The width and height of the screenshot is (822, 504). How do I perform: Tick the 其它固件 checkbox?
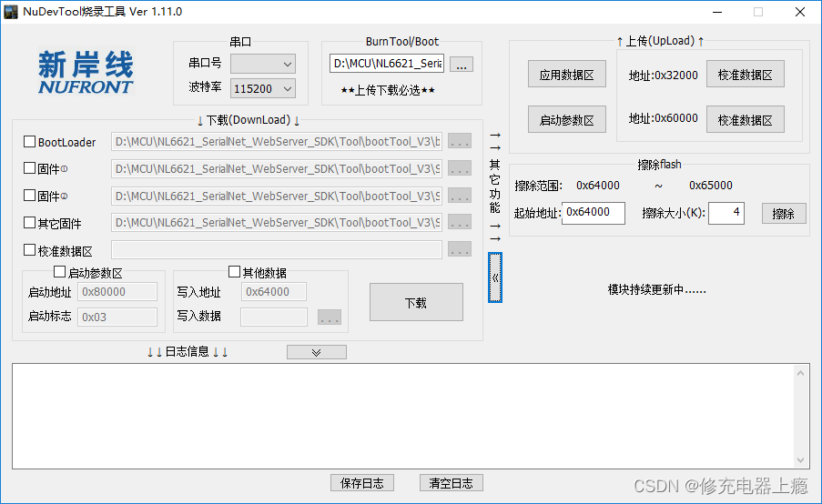click(x=29, y=223)
